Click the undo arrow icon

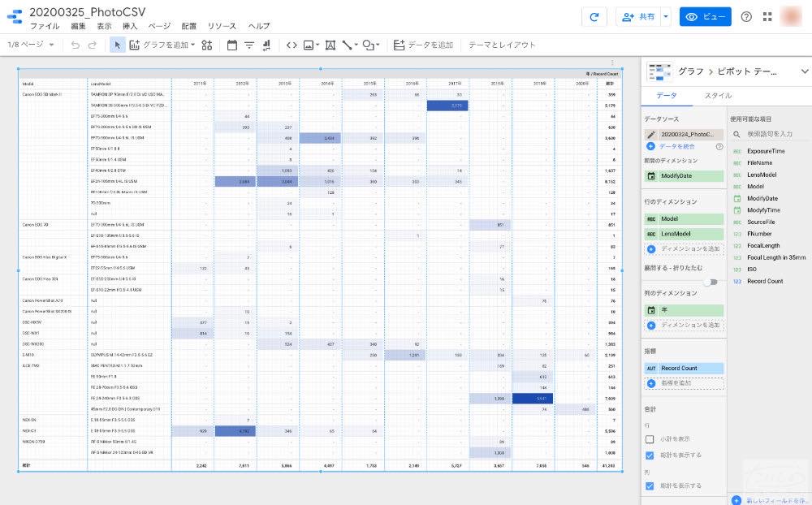(x=76, y=45)
